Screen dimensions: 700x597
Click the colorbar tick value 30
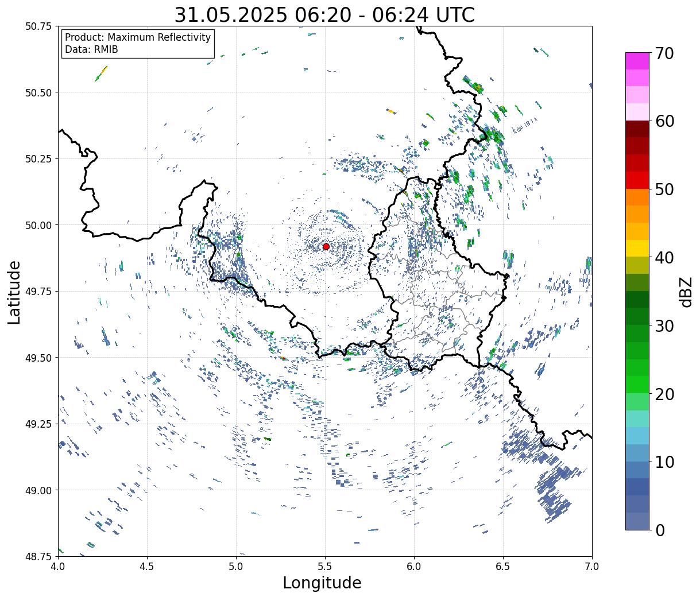pyautogui.click(x=664, y=326)
